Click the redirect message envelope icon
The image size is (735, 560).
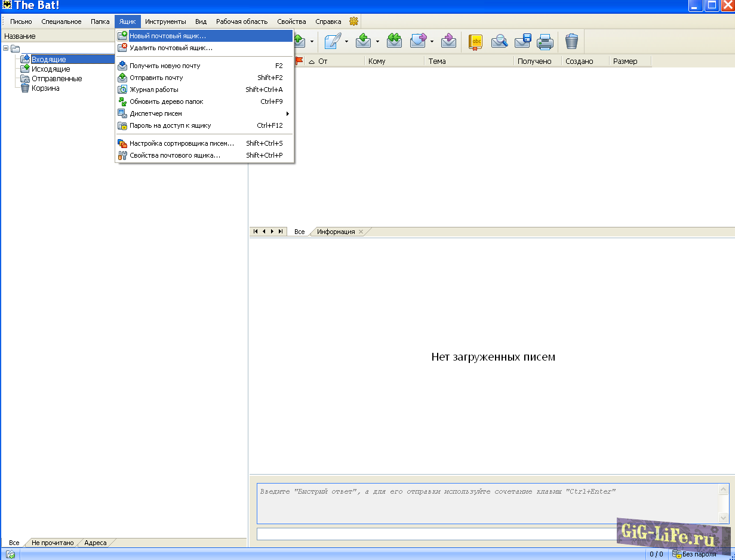click(x=448, y=41)
